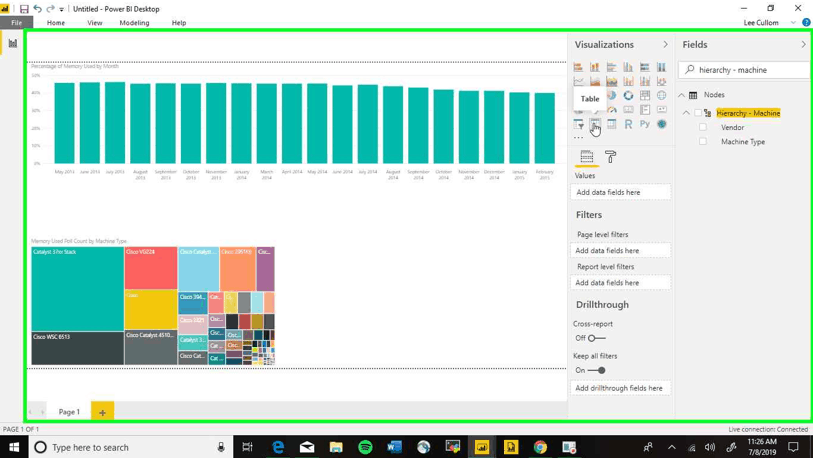Open the Home ribbon tab
815x459 pixels.
pyautogui.click(x=56, y=23)
